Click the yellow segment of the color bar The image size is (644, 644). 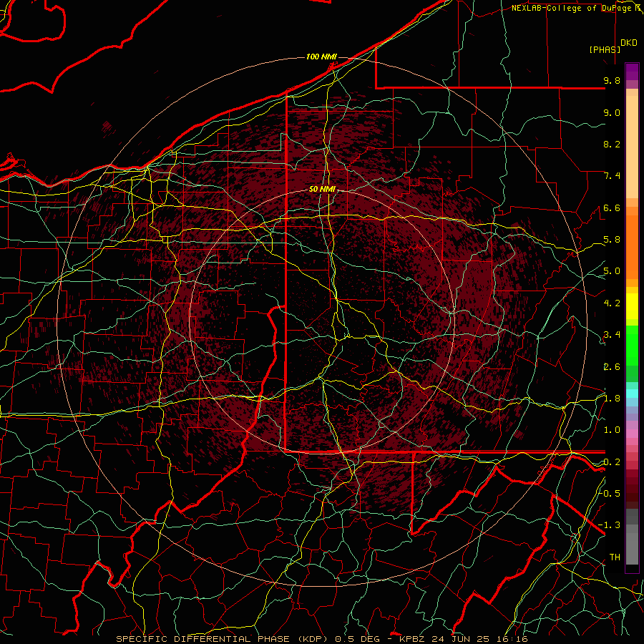(x=632, y=306)
